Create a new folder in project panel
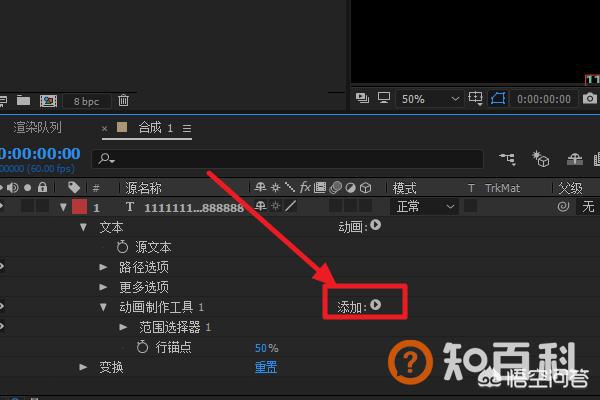Image resolution: width=600 pixels, height=400 pixels. pyautogui.click(x=23, y=101)
